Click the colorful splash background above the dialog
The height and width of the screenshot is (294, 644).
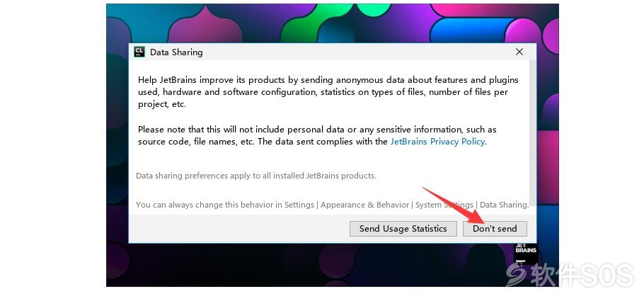(328, 23)
